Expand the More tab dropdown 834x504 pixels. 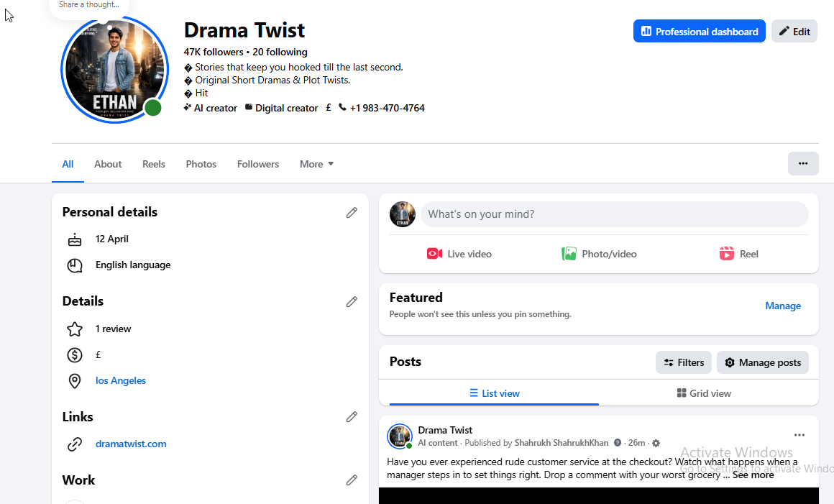[316, 164]
